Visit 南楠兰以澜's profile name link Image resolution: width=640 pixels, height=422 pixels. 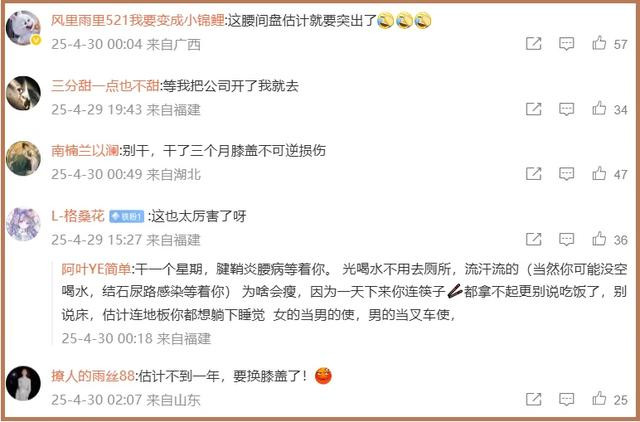point(85,151)
